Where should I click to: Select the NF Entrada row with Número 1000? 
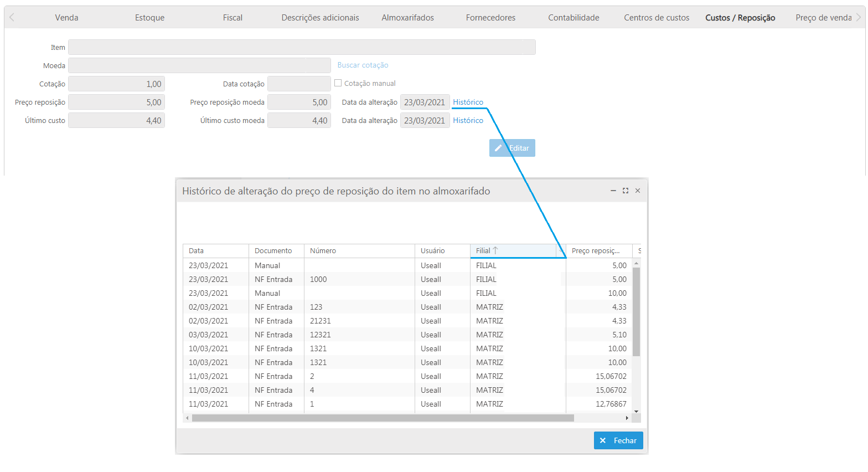tap(407, 279)
